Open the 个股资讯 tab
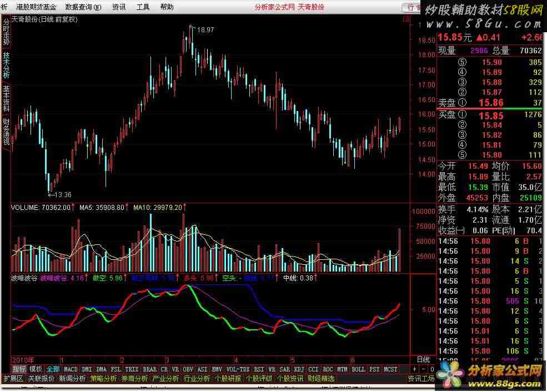Screen dimensions: 547x392 point(290,379)
